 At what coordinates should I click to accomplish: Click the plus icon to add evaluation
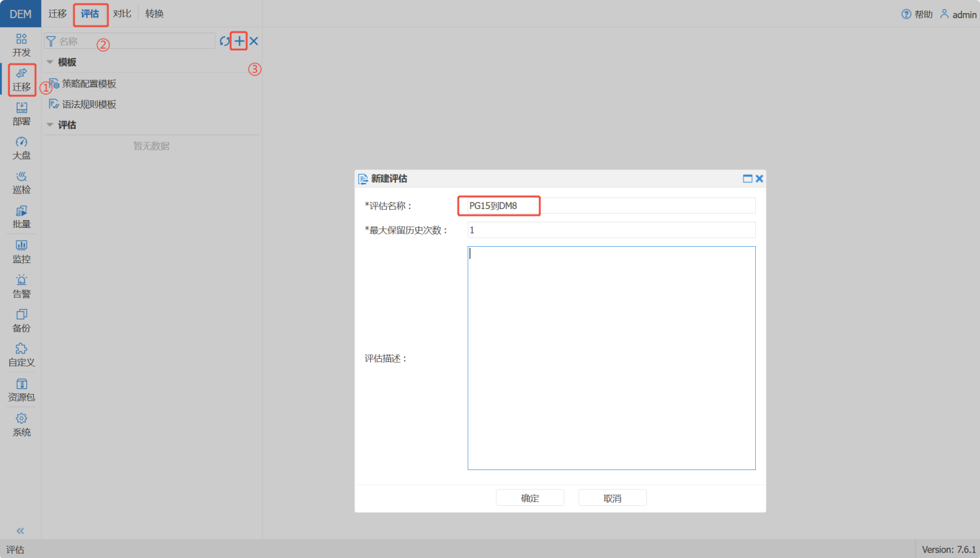click(x=239, y=41)
